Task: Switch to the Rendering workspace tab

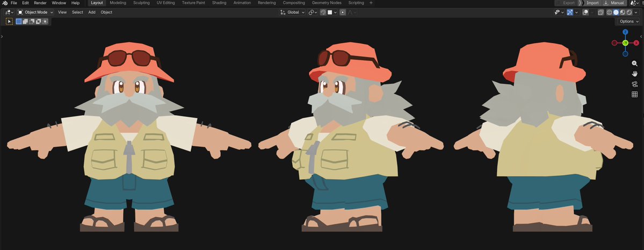Action: click(x=266, y=3)
